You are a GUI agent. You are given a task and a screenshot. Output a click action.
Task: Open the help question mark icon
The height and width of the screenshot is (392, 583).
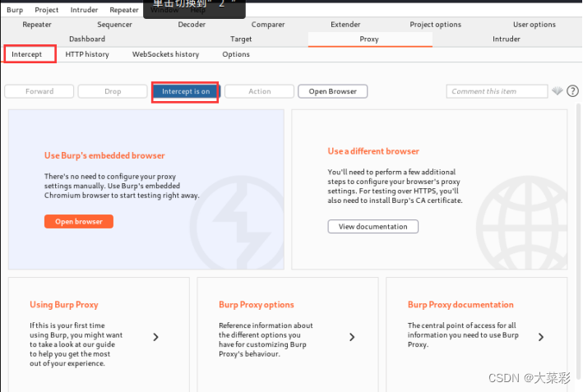(572, 91)
